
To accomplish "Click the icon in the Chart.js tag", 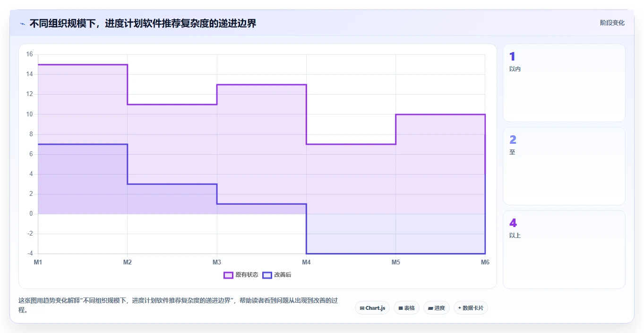I will (x=362, y=308).
